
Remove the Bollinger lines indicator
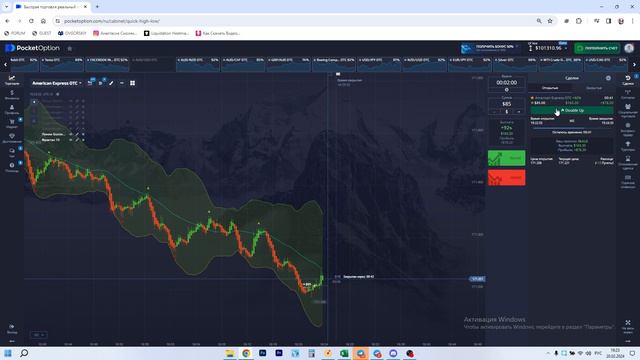[83, 134]
